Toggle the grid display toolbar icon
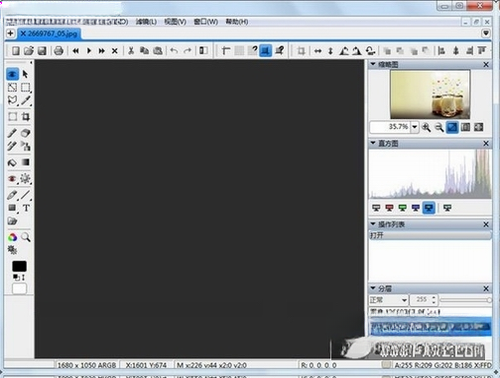Viewport: 500px width, 378px height. [239, 51]
